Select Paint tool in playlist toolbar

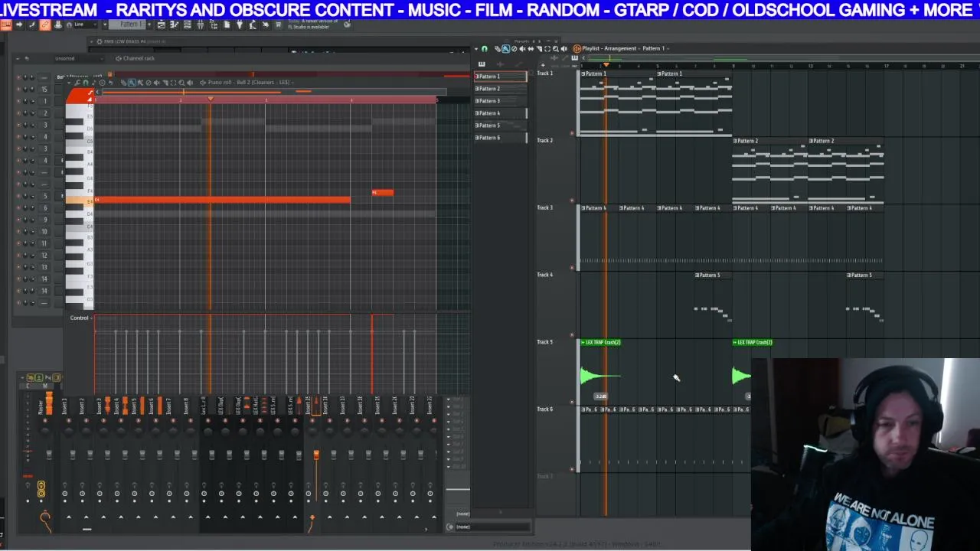tap(506, 48)
